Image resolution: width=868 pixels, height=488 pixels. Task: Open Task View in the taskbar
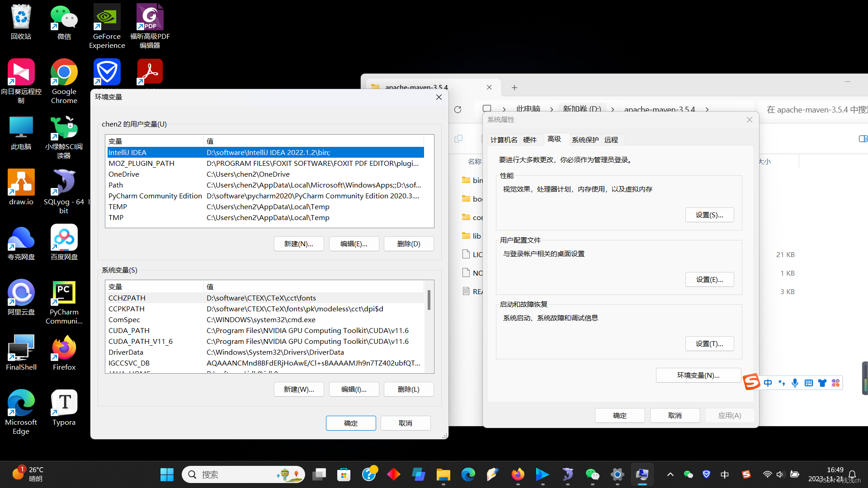[319, 474]
